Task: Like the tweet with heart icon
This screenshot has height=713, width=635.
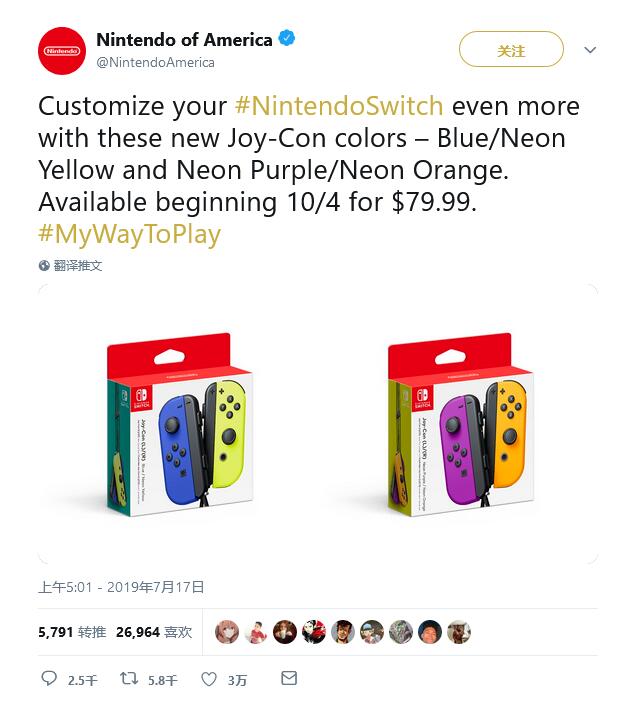Action: coord(209,679)
